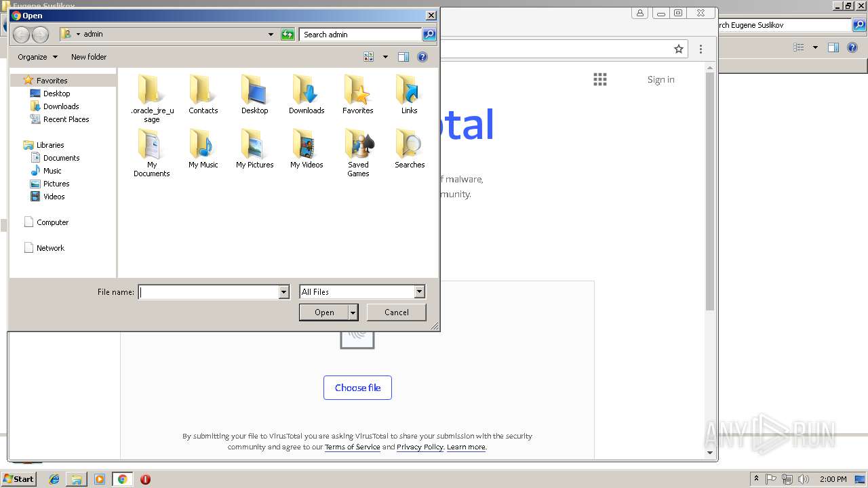Open the view dropdown in background Explorer window
Image resolution: width=868 pixels, height=488 pixels.
coord(815,47)
